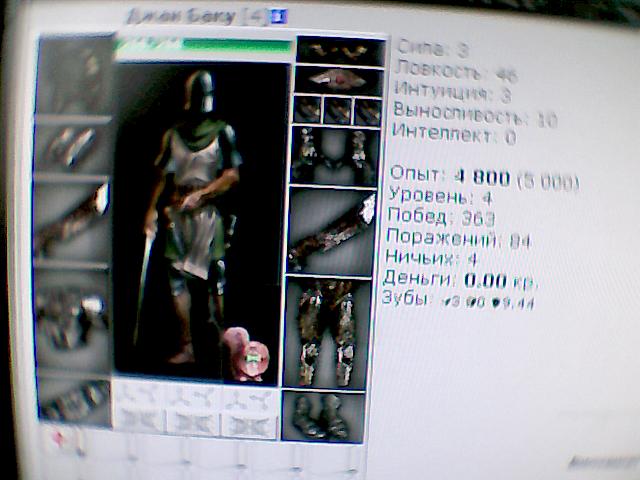Select the amulet necklace slot
This screenshot has width=640, height=480.
coord(339,80)
